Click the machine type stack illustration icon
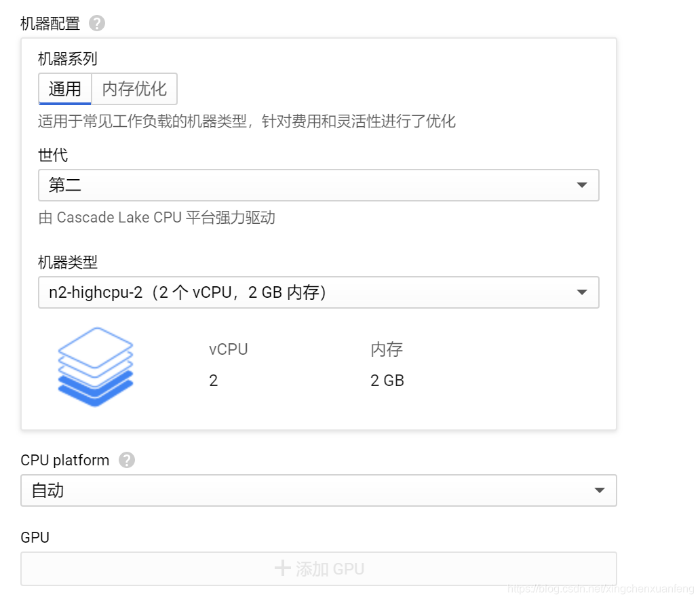700x601 pixels. [x=95, y=366]
